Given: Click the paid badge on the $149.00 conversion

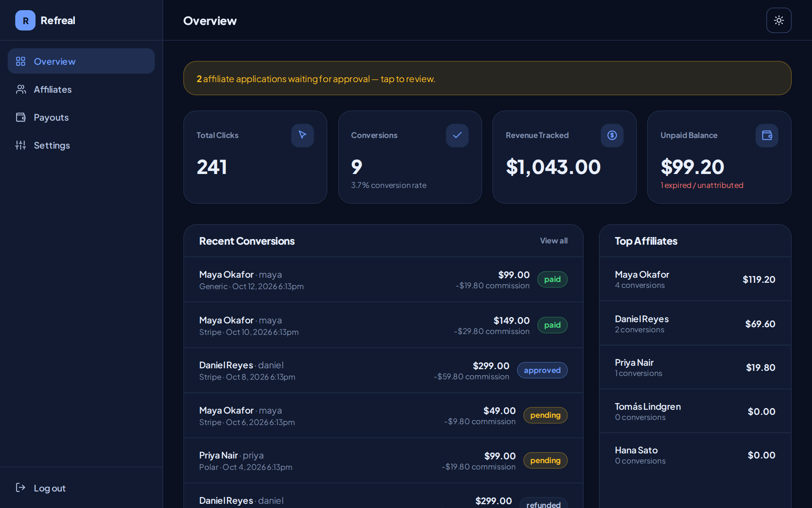Looking at the screenshot, I should [552, 325].
